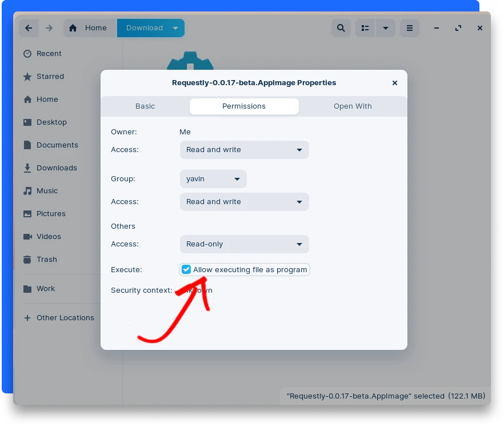Click the dialog title Requestly-0.0.17-beta.AppImage Properties
The width and height of the screenshot is (504, 426).
point(254,83)
